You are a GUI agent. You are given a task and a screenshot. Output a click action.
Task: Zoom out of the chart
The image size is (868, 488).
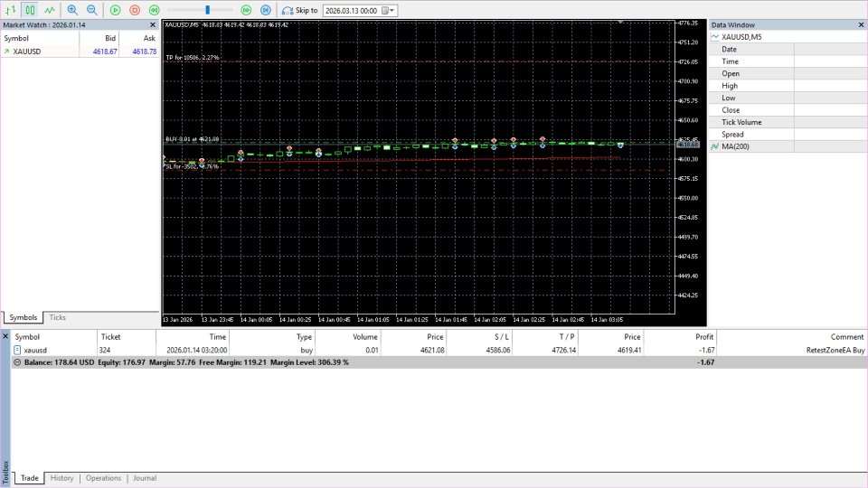tap(92, 10)
